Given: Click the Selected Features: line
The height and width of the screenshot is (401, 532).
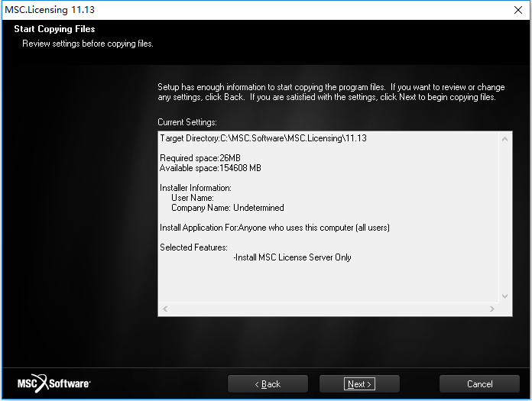Looking at the screenshot, I should pyautogui.click(x=193, y=247).
